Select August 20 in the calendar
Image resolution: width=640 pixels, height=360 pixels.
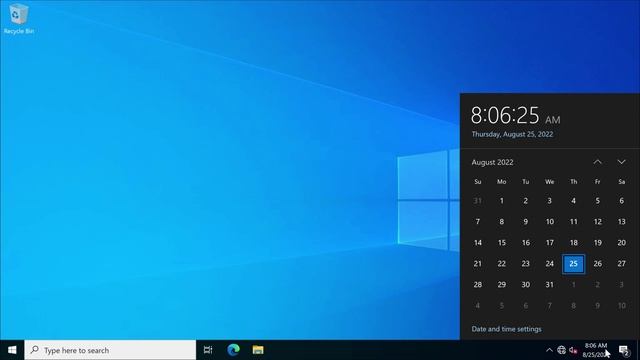pos(622,242)
